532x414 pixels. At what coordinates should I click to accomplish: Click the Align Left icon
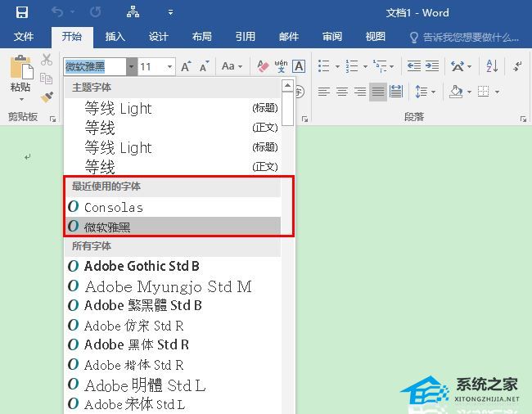click(324, 92)
